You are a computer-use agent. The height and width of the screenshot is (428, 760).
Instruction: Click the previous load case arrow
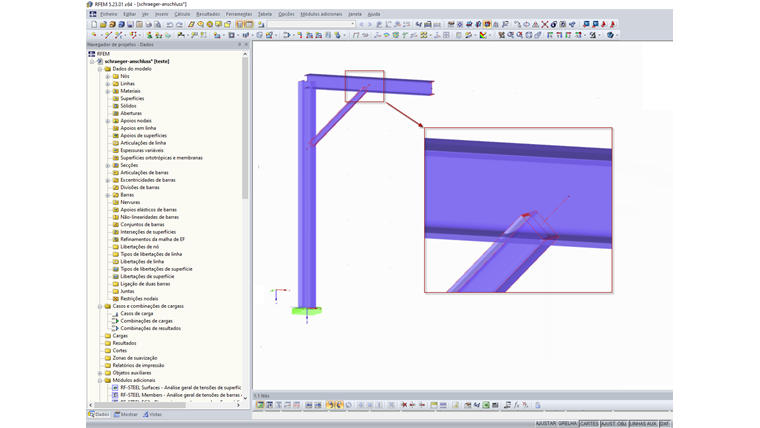point(361,24)
